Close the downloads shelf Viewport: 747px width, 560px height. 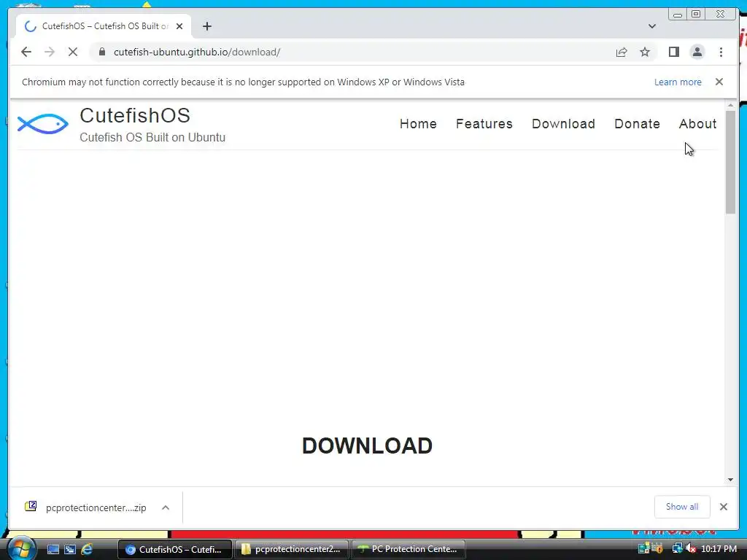coord(723,507)
